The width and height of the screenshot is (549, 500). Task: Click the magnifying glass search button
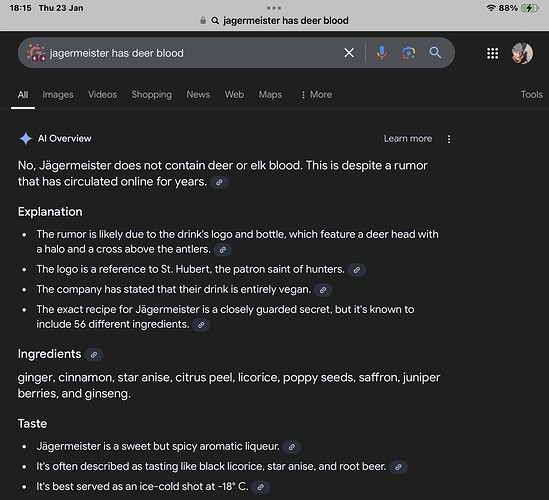click(x=435, y=53)
